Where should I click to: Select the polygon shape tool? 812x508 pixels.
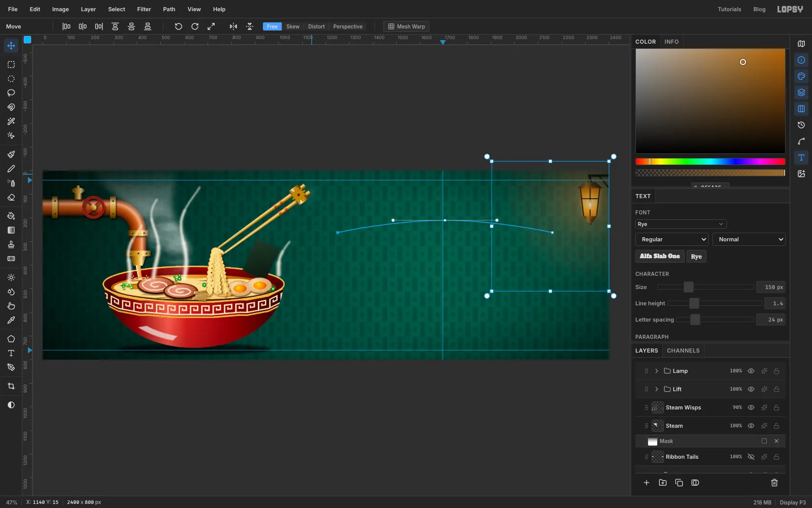(11, 339)
